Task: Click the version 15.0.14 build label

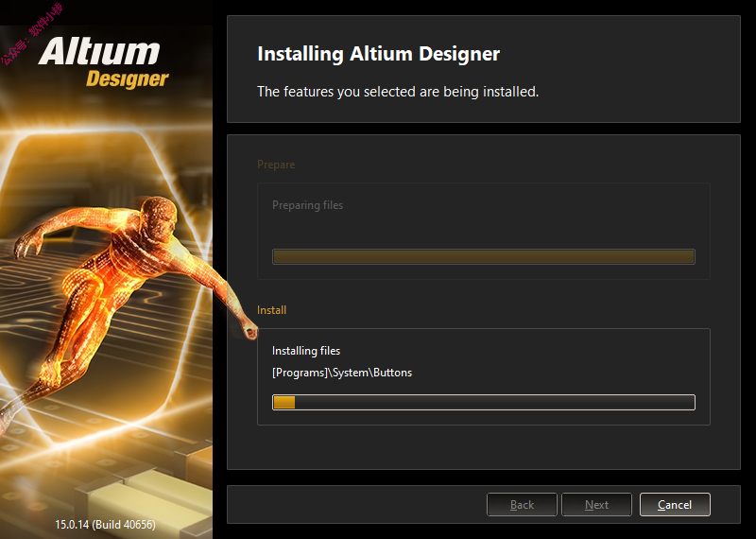Action: point(105,524)
